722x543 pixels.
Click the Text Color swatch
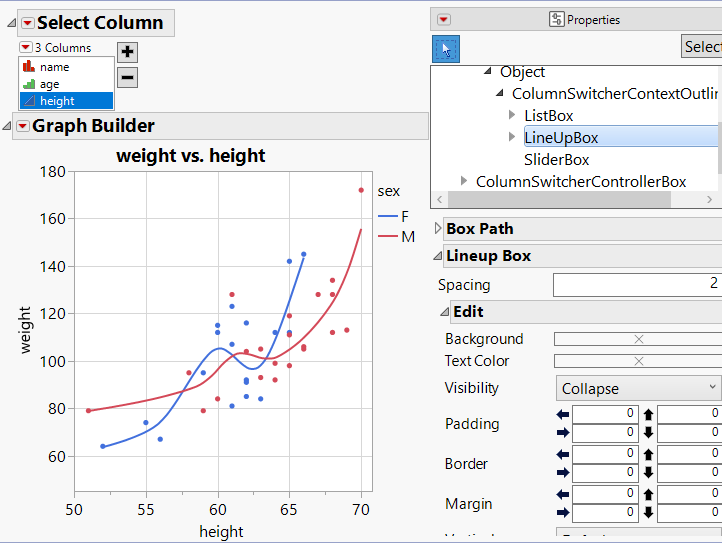pos(638,361)
